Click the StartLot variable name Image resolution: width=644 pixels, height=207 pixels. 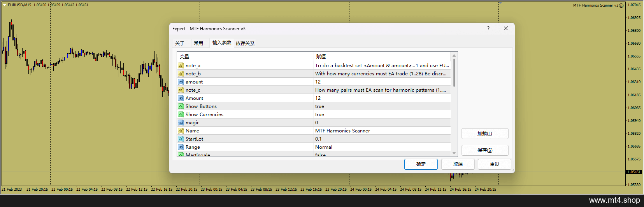tap(194, 139)
